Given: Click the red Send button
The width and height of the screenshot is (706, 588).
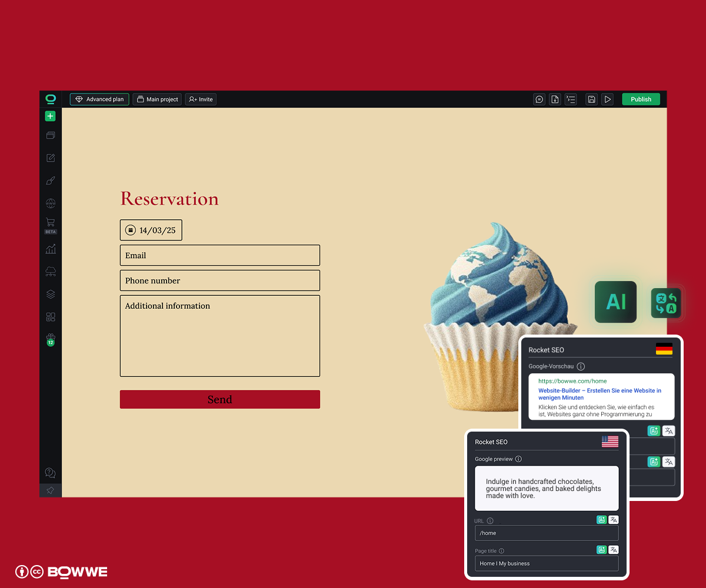Looking at the screenshot, I should tap(220, 399).
